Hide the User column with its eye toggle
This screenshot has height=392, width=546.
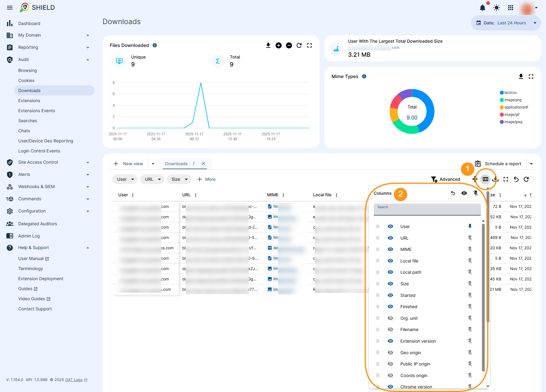point(390,226)
